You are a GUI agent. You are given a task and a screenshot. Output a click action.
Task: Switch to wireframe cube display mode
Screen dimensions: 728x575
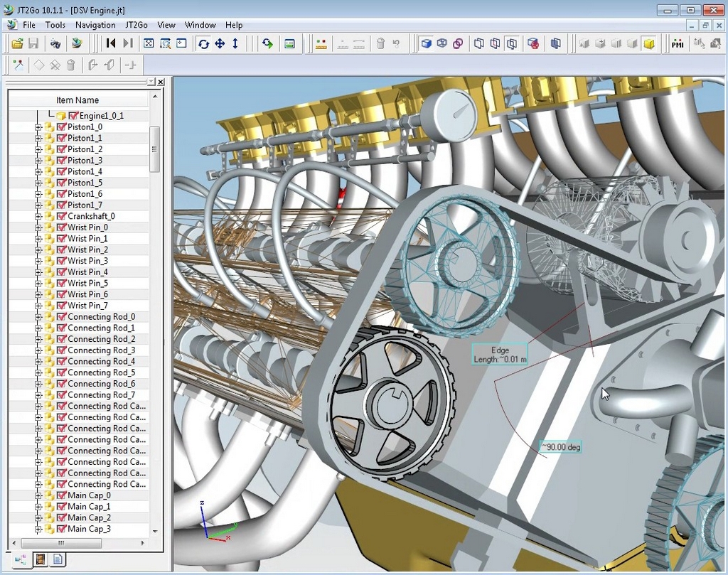(441, 43)
